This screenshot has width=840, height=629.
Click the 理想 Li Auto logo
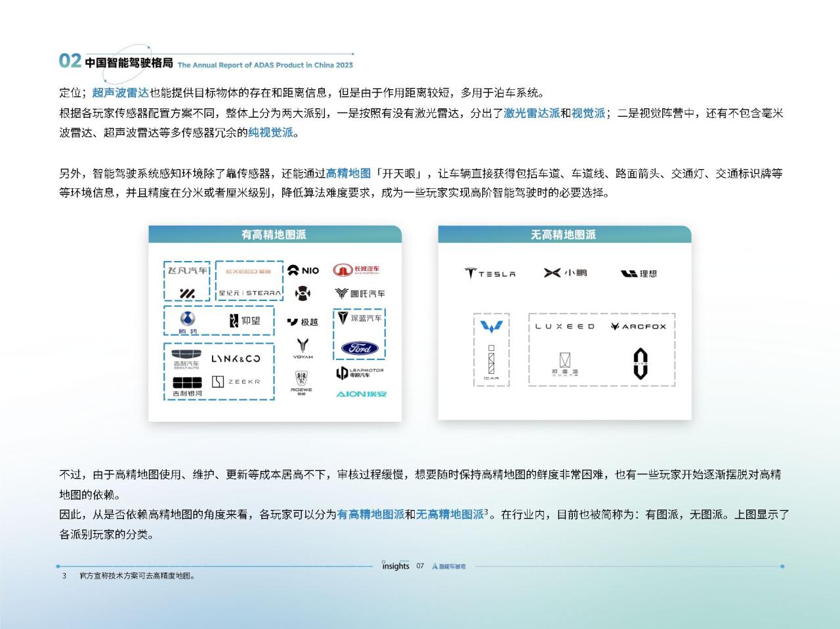pos(639,274)
